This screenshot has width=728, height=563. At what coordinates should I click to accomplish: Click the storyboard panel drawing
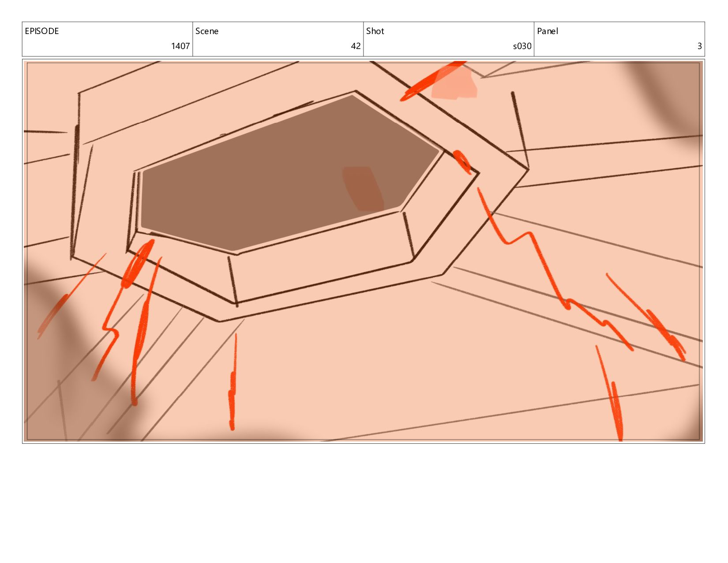pyautogui.click(x=364, y=251)
